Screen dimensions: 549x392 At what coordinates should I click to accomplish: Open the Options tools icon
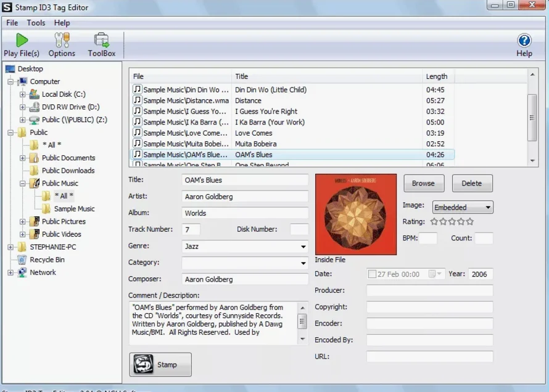[x=62, y=40]
